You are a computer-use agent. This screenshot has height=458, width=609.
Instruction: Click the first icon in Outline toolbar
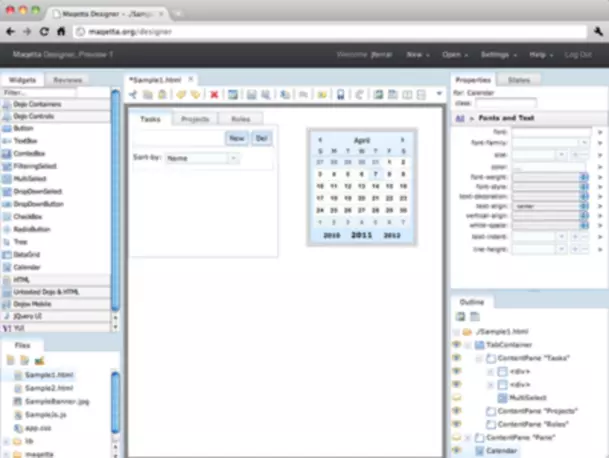pyautogui.click(x=463, y=316)
